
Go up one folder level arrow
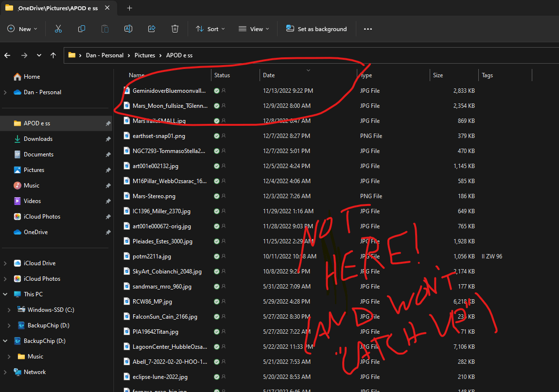53,55
